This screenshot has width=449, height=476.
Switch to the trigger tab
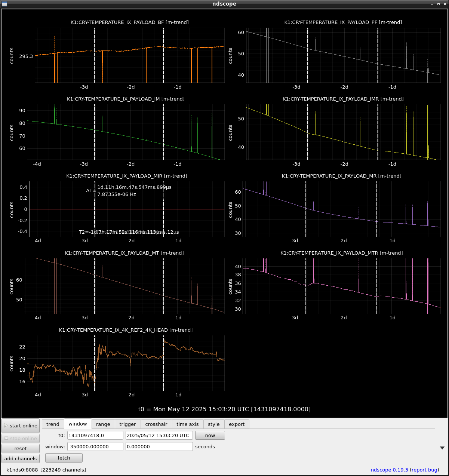click(x=128, y=424)
